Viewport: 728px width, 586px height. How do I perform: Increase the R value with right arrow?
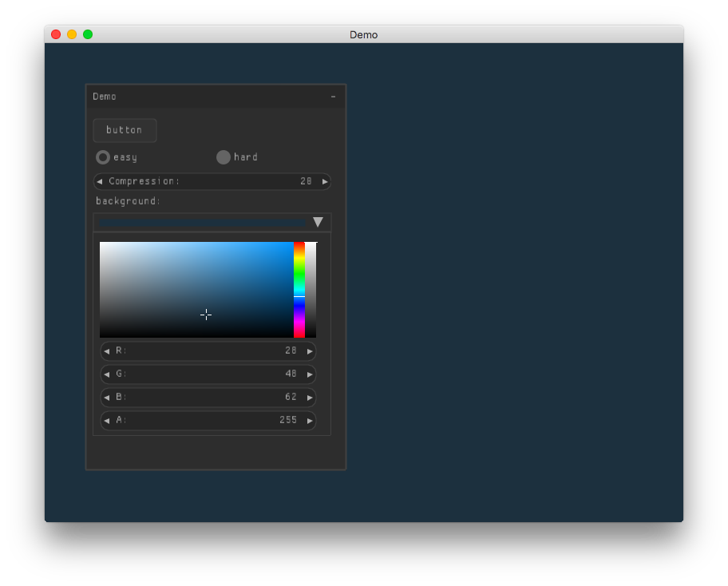[310, 351]
